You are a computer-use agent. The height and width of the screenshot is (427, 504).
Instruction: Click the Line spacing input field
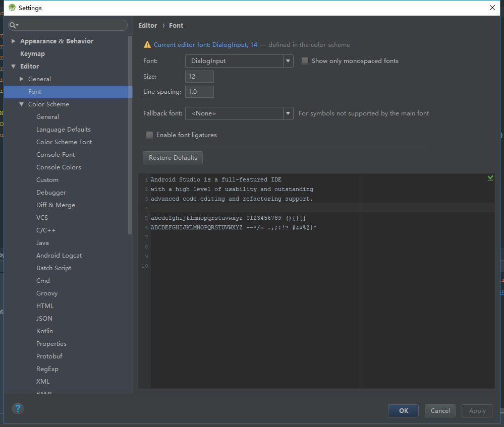pos(199,92)
